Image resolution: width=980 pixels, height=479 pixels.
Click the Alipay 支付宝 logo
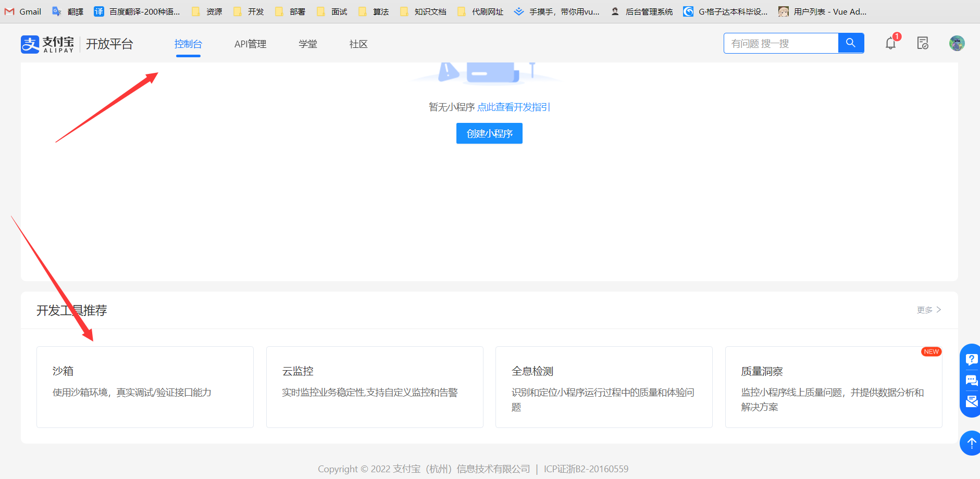point(47,44)
